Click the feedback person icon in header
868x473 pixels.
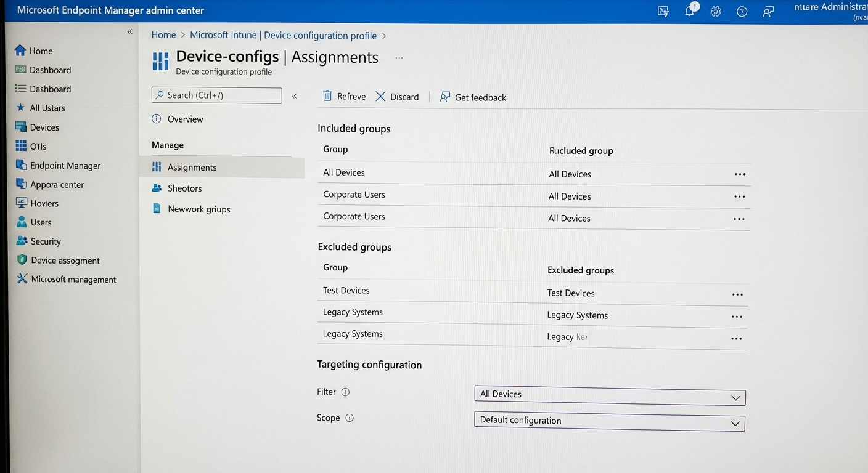click(768, 12)
